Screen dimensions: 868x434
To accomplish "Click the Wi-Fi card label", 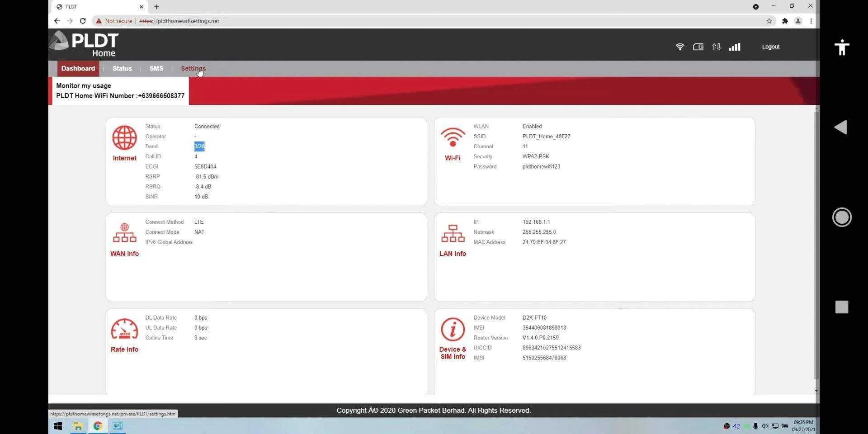I will pyautogui.click(x=453, y=158).
